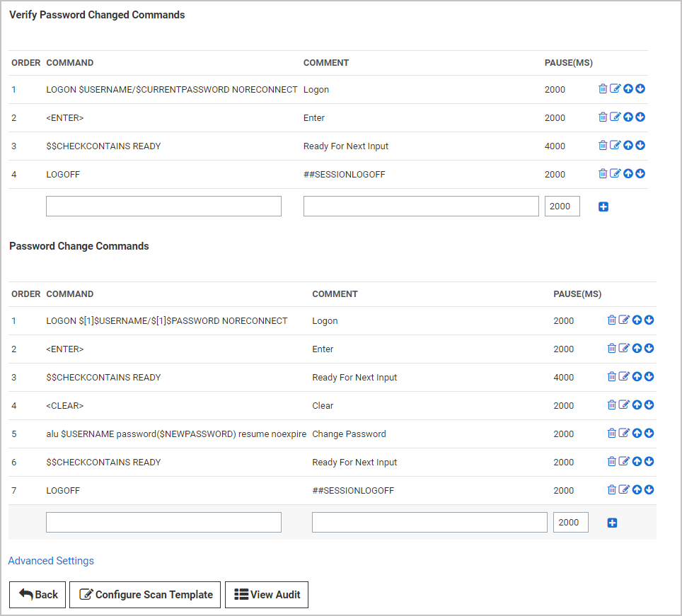Click the Back button

tap(38, 595)
